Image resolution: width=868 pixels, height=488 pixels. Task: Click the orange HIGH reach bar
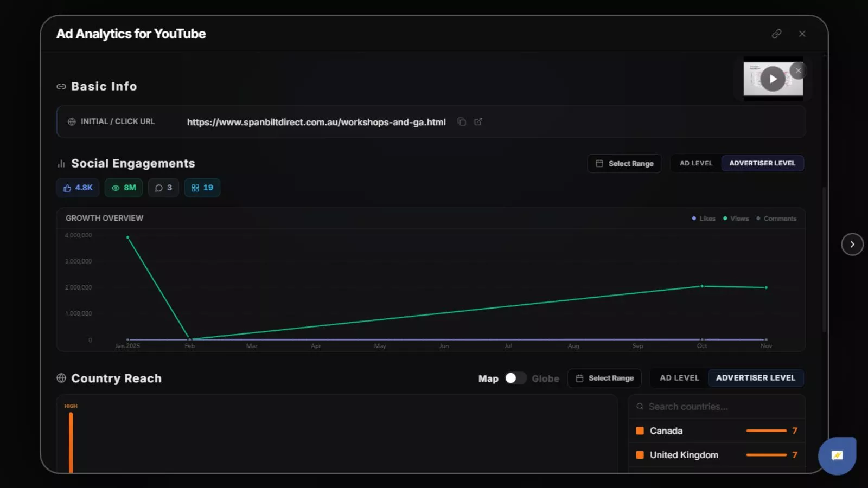(x=71, y=442)
